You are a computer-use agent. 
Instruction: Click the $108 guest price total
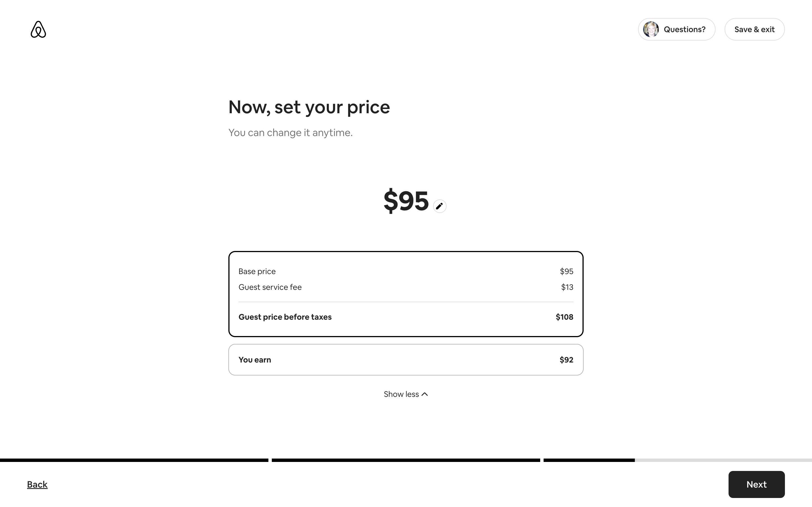point(564,317)
